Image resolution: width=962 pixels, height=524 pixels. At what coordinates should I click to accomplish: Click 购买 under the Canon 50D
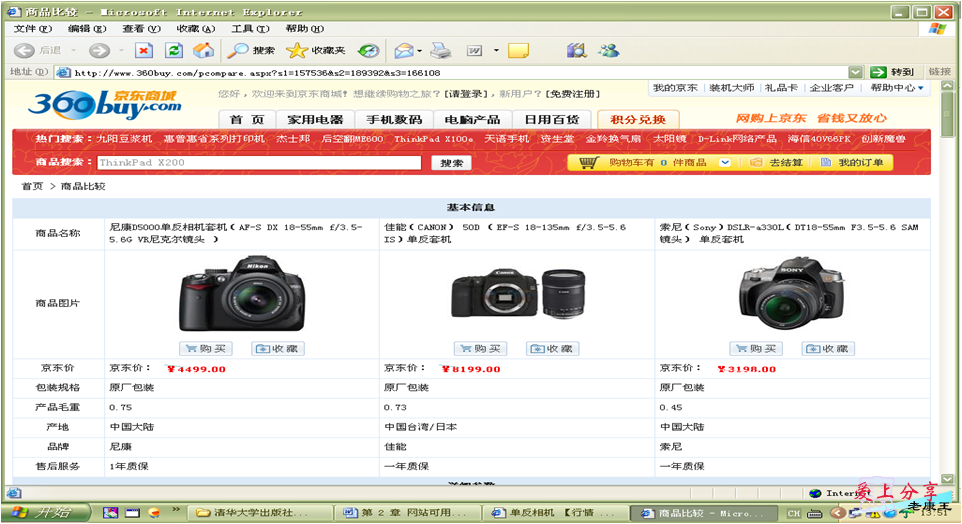(481, 349)
